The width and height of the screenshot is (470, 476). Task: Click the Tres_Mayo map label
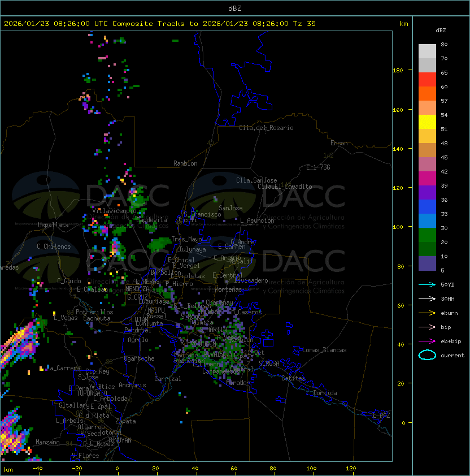point(186,239)
